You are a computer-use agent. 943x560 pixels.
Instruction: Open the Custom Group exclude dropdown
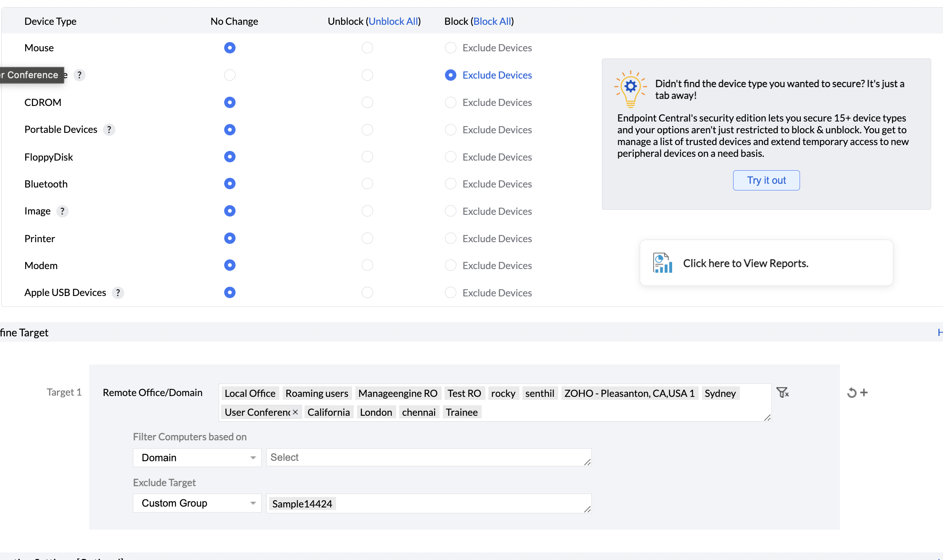[197, 503]
